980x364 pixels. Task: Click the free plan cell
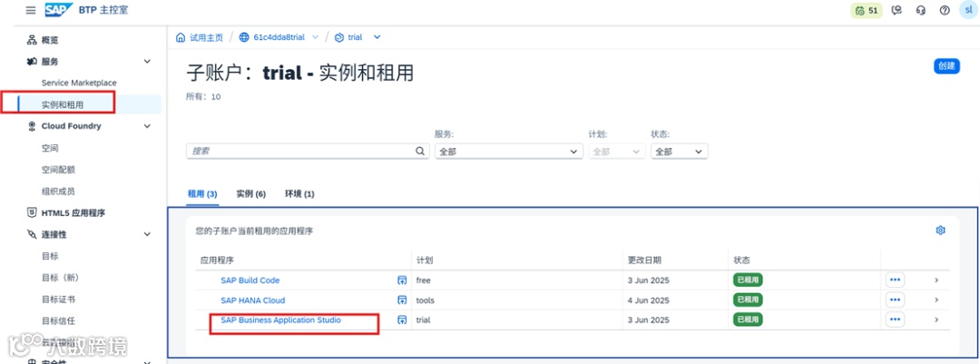click(423, 280)
